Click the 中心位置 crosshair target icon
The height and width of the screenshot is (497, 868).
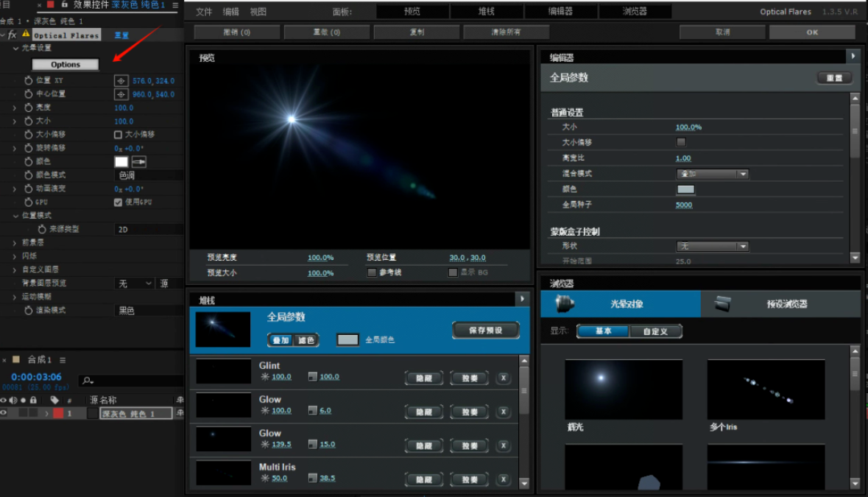121,94
